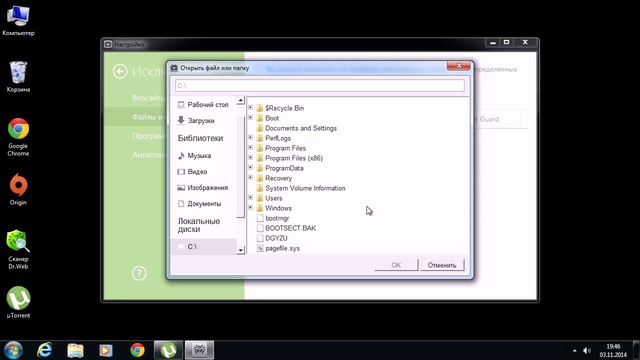Screen dimensions: 640x360
Task: Launch Internet Explorer from the taskbar
Action: tap(45, 350)
